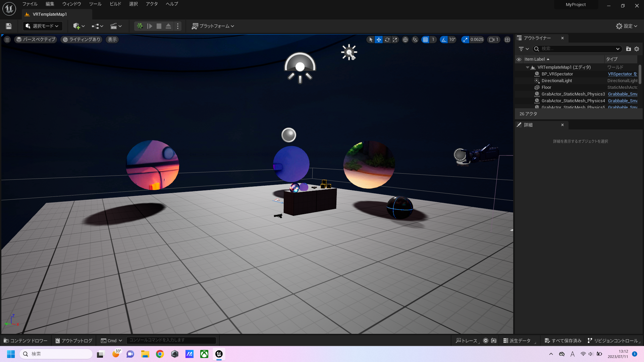Open the コンテンツ ドロワー
The height and width of the screenshot is (362, 644).
point(25,341)
